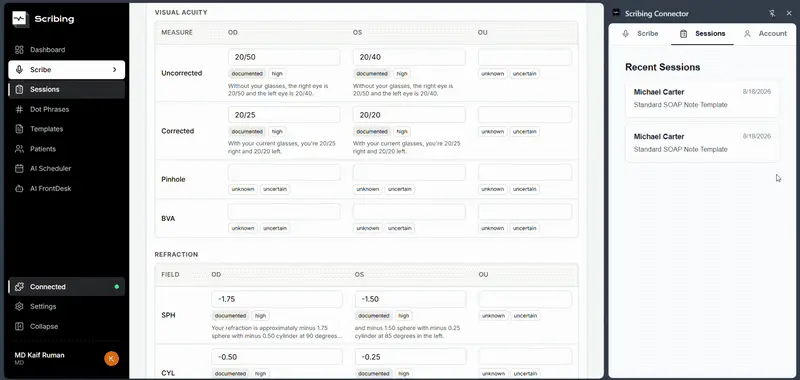Click the empty Uncorrected OU field
Screen dimensions: 800x380
pos(525,57)
